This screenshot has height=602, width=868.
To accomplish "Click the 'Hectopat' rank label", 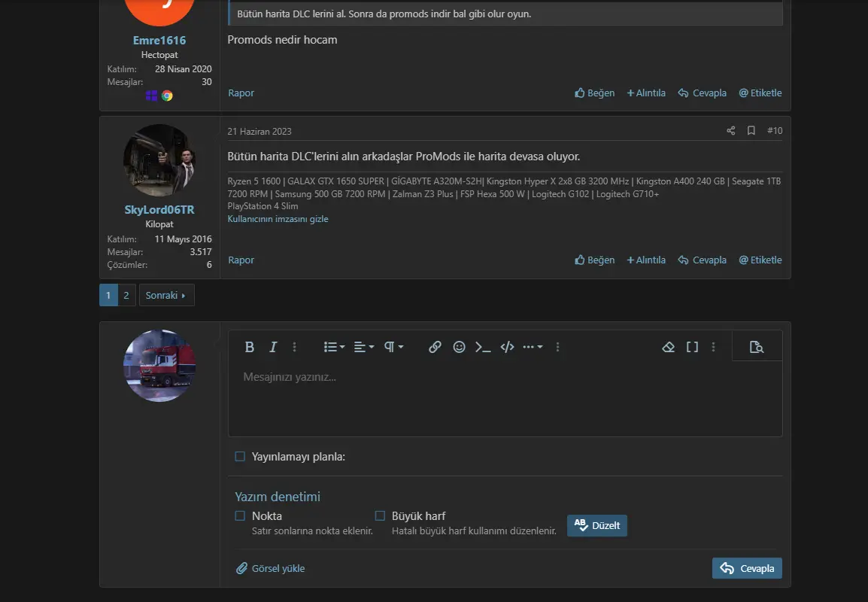I will pyautogui.click(x=159, y=54).
